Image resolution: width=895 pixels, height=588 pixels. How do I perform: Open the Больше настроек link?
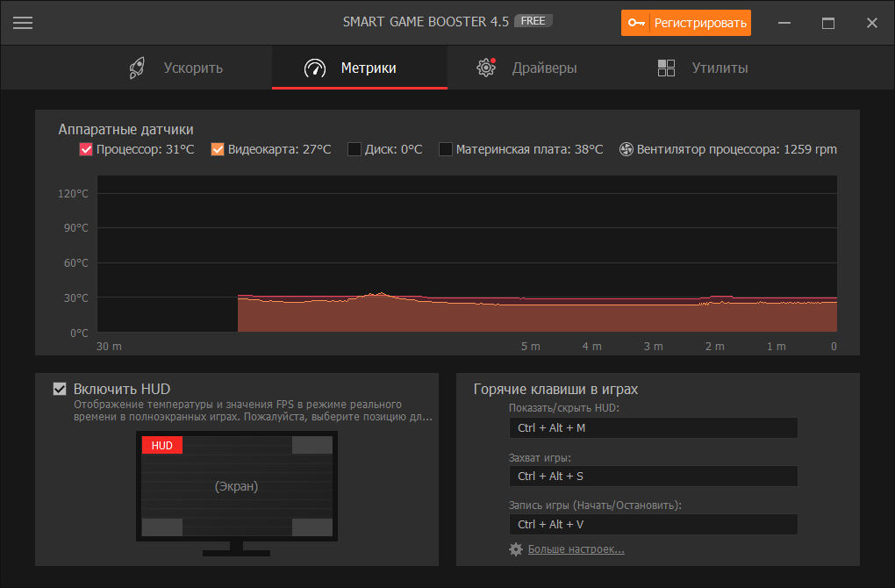pos(576,549)
